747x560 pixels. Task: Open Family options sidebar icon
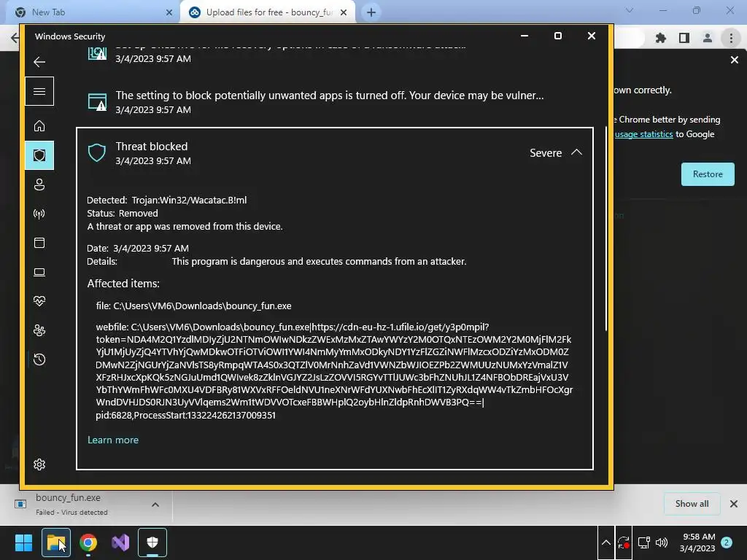click(x=39, y=330)
